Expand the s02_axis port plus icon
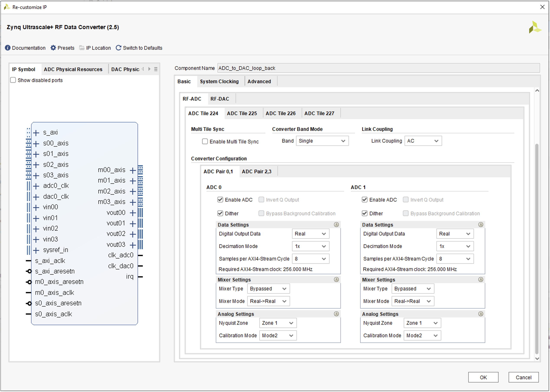Screen dimensions: 550x392 pyautogui.click(x=36, y=165)
